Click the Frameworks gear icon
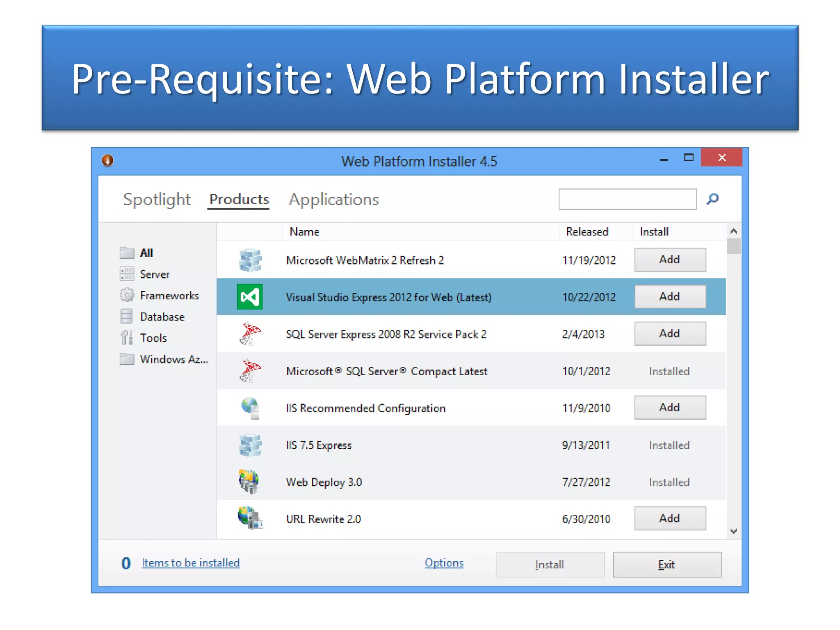Viewport: 840px width, 630px height. click(127, 295)
